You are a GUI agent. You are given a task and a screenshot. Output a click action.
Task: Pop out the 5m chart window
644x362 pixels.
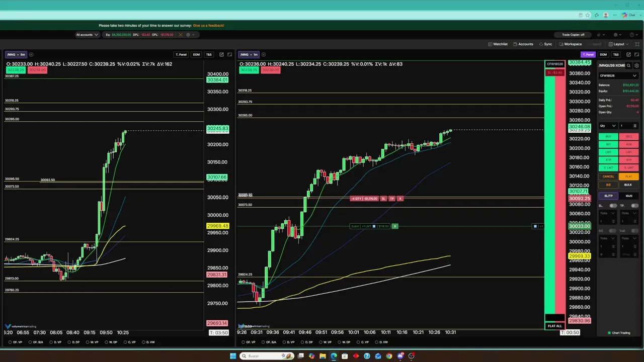[x=221, y=54]
